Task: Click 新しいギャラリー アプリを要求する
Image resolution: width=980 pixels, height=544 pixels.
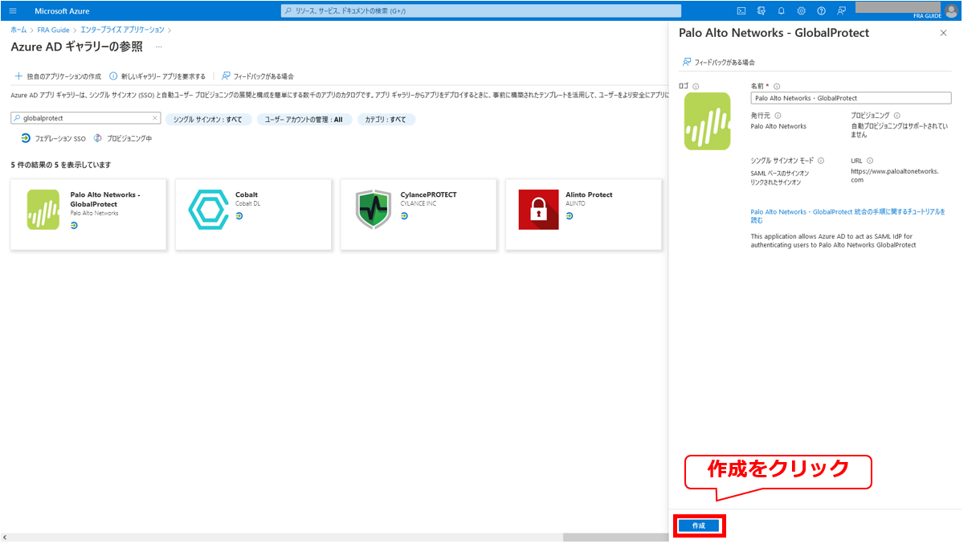Action: [157, 76]
